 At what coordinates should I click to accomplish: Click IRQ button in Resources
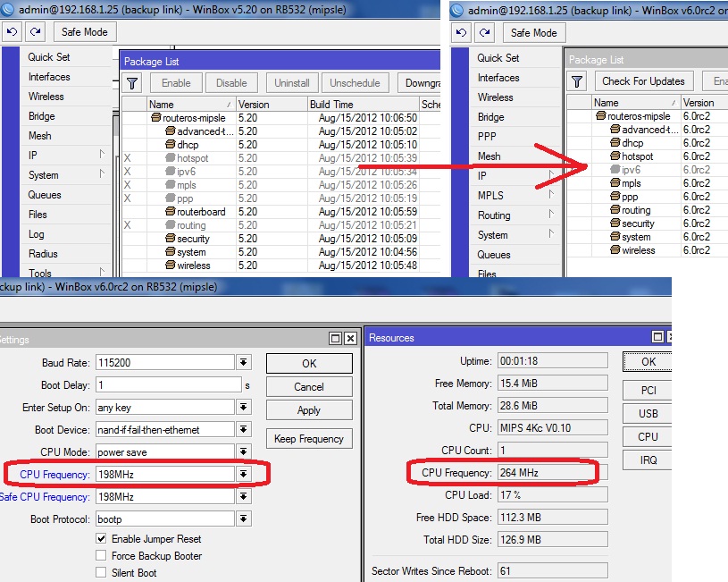coord(649,460)
